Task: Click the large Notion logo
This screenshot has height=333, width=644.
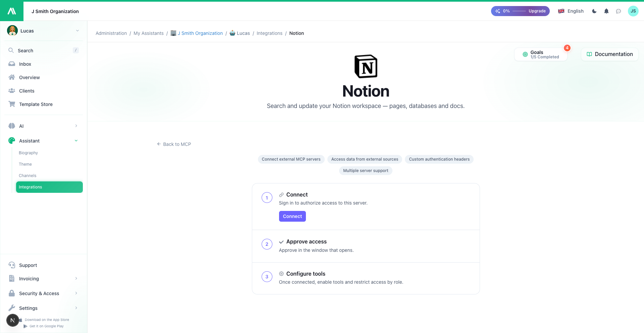Action: [x=366, y=66]
